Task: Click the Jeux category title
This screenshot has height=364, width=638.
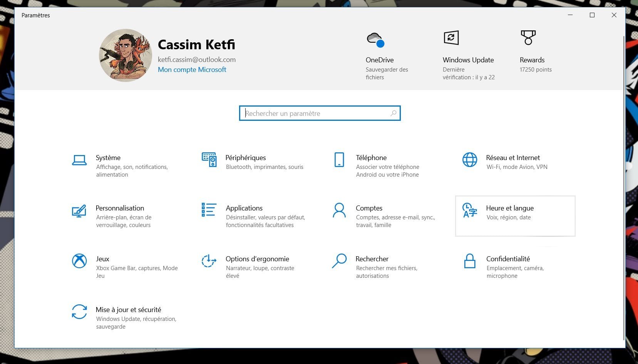Action: click(102, 259)
